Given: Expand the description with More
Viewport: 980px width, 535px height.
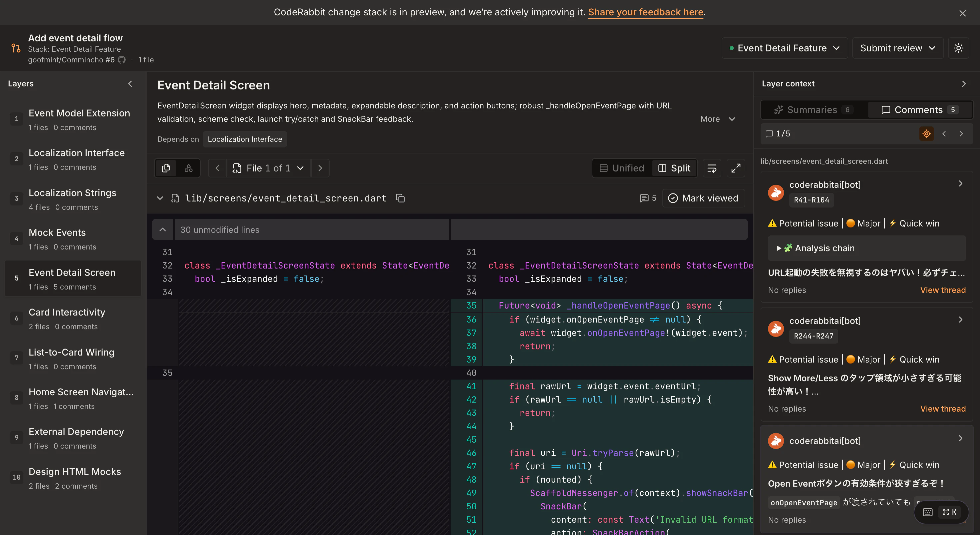Looking at the screenshot, I should [x=717, y=119].
